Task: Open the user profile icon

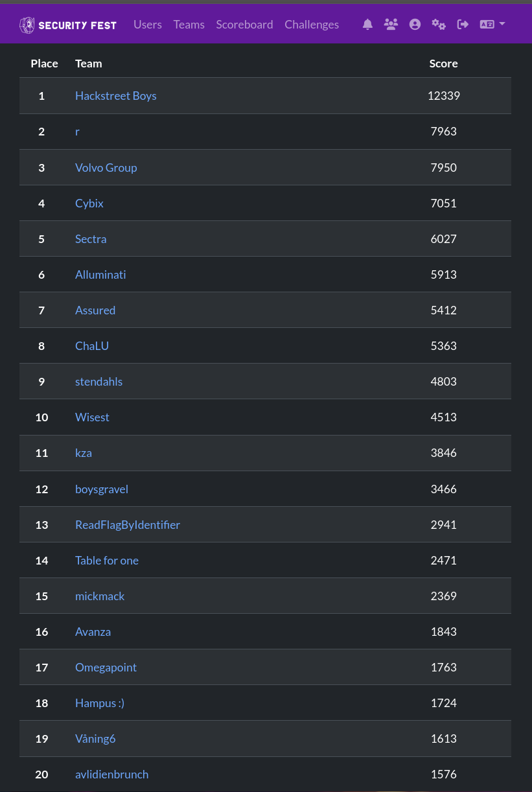Action: coord(415,25)
